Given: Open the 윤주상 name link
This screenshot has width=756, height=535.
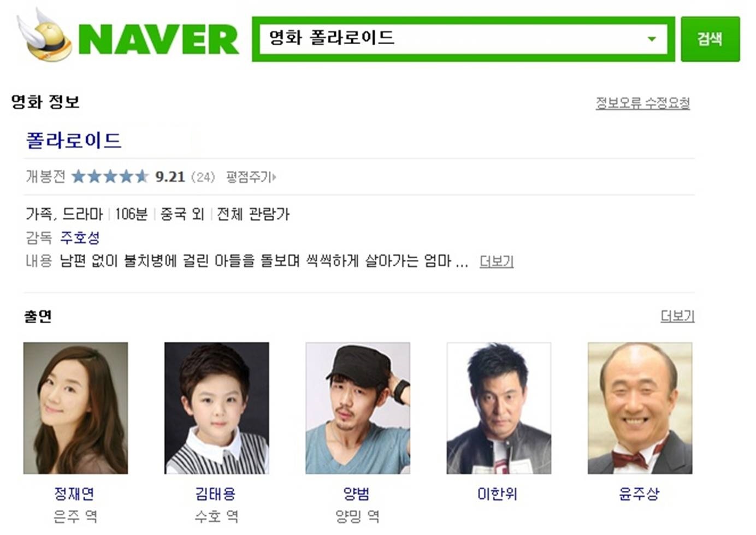Looking at the screenshot, I should coord(639,494).
